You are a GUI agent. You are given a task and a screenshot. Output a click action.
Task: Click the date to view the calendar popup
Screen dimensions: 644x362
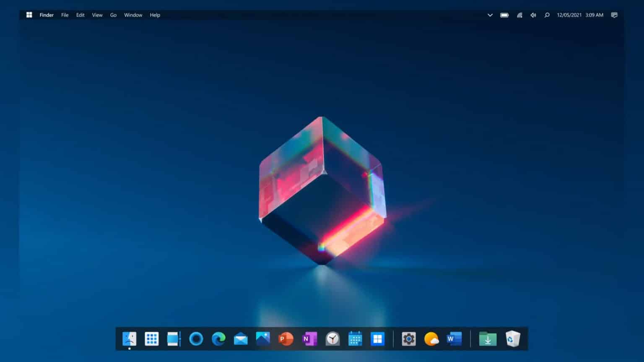[x=569, y=15]
